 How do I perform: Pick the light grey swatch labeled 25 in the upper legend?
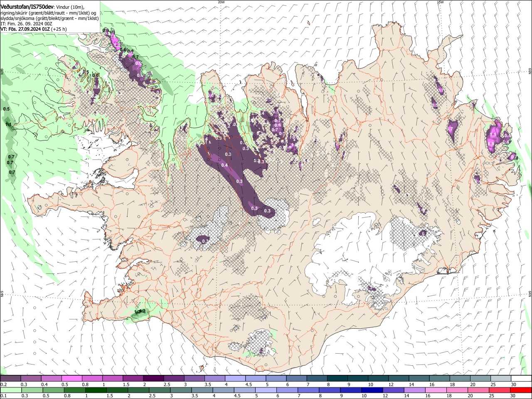coord(501,378)
